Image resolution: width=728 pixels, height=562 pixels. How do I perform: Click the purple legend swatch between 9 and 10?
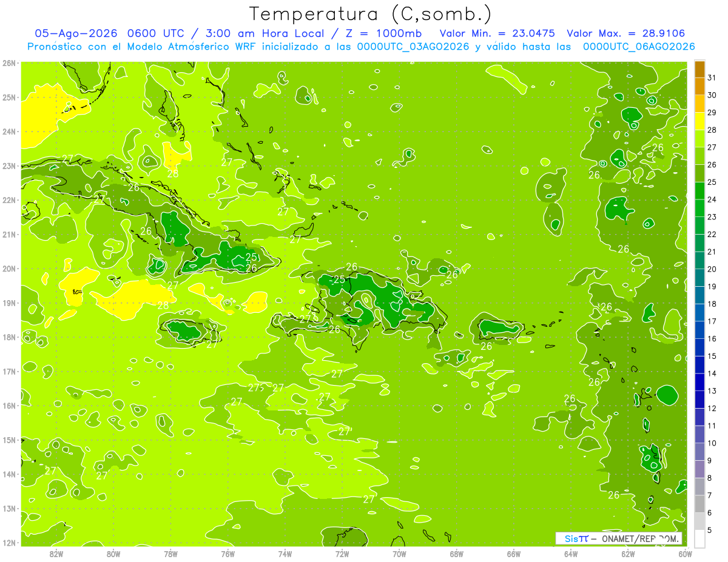click(x=699, y=452)
